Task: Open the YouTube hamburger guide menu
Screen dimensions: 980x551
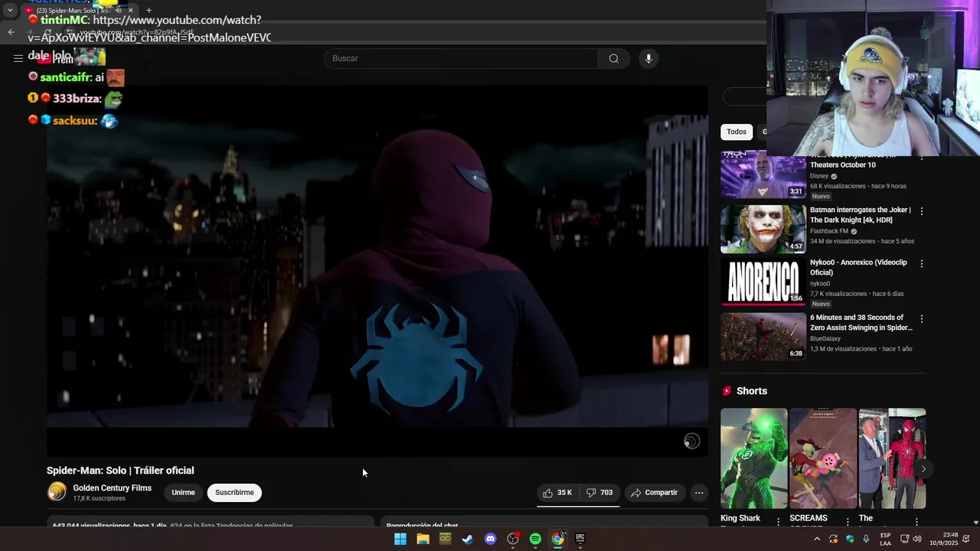Action: pos(18,58)
